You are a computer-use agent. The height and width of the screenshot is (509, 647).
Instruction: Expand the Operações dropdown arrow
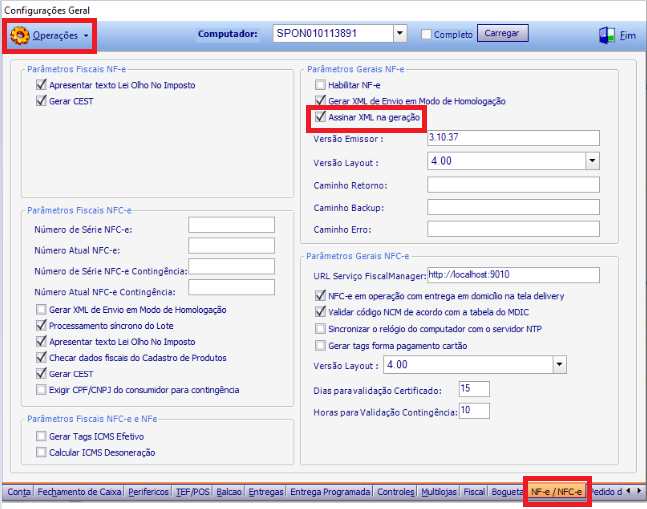click(86, 36)
